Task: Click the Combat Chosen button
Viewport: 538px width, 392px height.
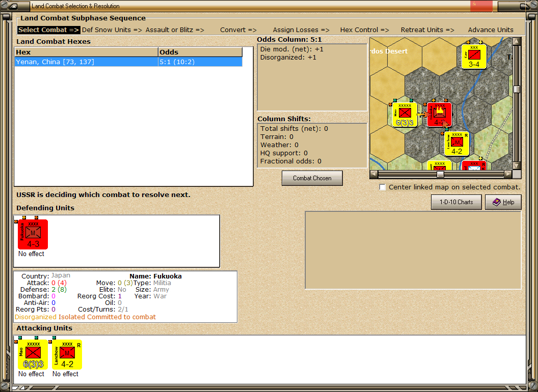Action: click(x=312, y=178)
